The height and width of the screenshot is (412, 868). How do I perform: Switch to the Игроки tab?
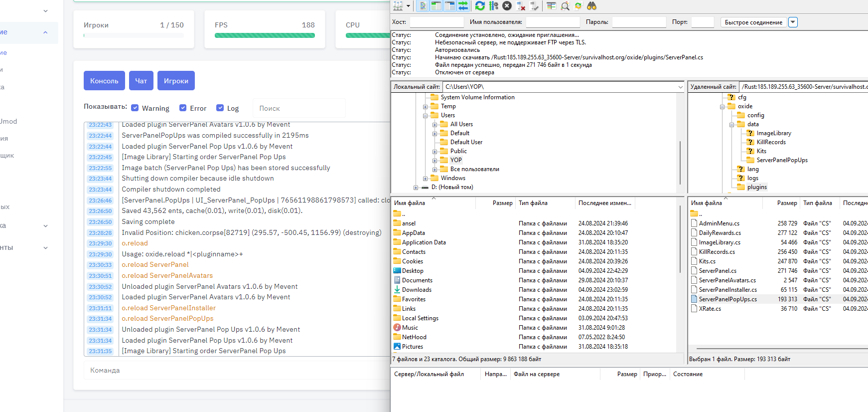click(176, 81)
